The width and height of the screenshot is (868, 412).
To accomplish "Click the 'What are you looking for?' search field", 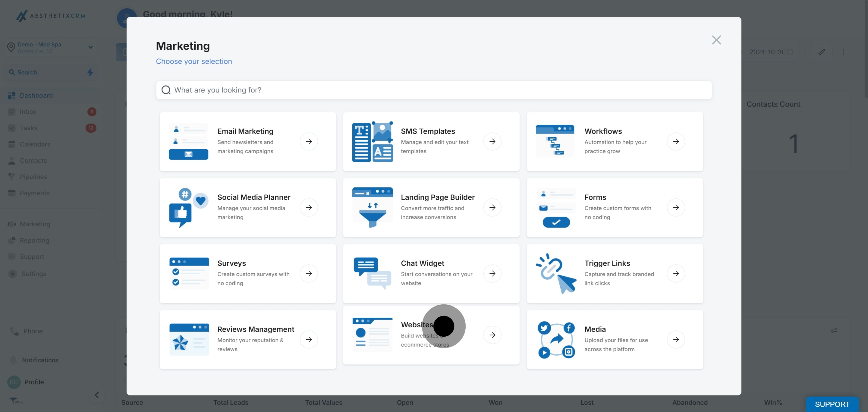I will coord(434,90).
